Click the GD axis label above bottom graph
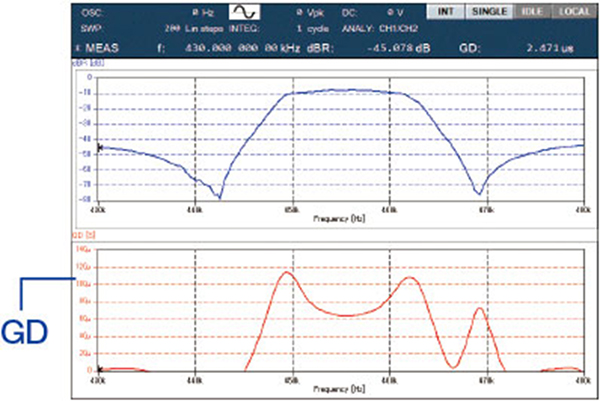The width and height of the screenshot is (600, 401). [x=84, y=235]
